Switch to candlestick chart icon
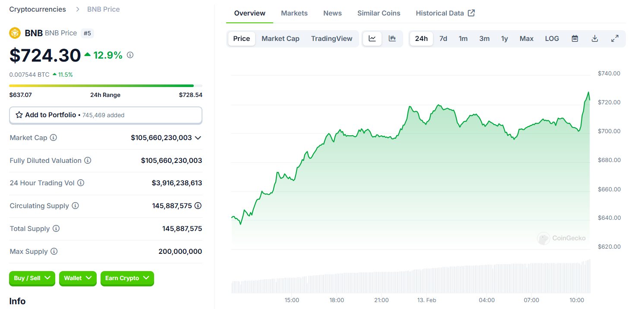The width and height of the screenshot is (644, 309). (x=392, y=38)
